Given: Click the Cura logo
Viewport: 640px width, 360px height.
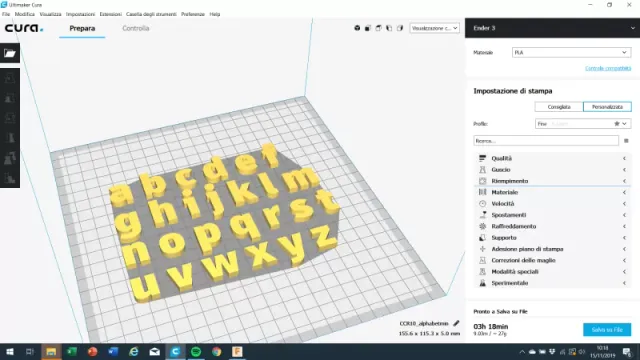Looking at the screenshot, I should 24,28.
